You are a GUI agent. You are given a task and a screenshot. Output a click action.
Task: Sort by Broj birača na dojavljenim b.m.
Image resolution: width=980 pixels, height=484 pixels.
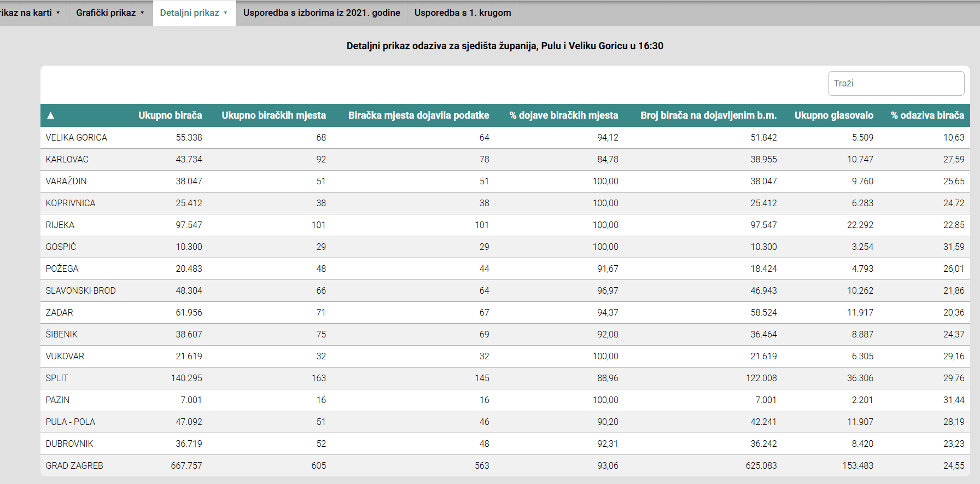tap(708, 115)
